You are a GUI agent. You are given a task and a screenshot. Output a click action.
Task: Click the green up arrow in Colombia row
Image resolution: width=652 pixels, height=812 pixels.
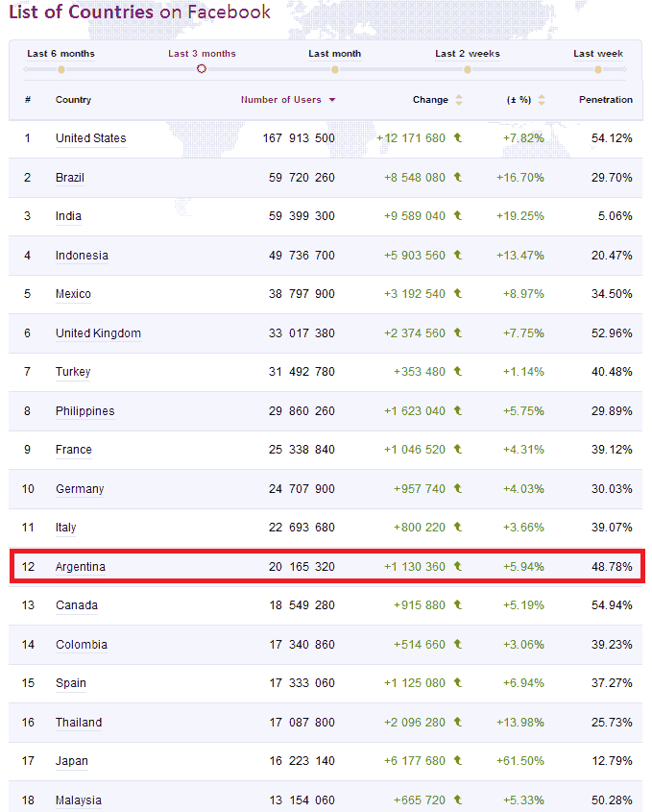click(457, 644)
